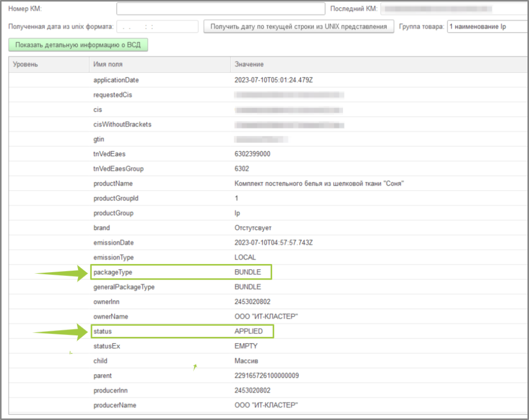Select the Комплект постельного белья value
Screen dimensions: 529x420
319,183
